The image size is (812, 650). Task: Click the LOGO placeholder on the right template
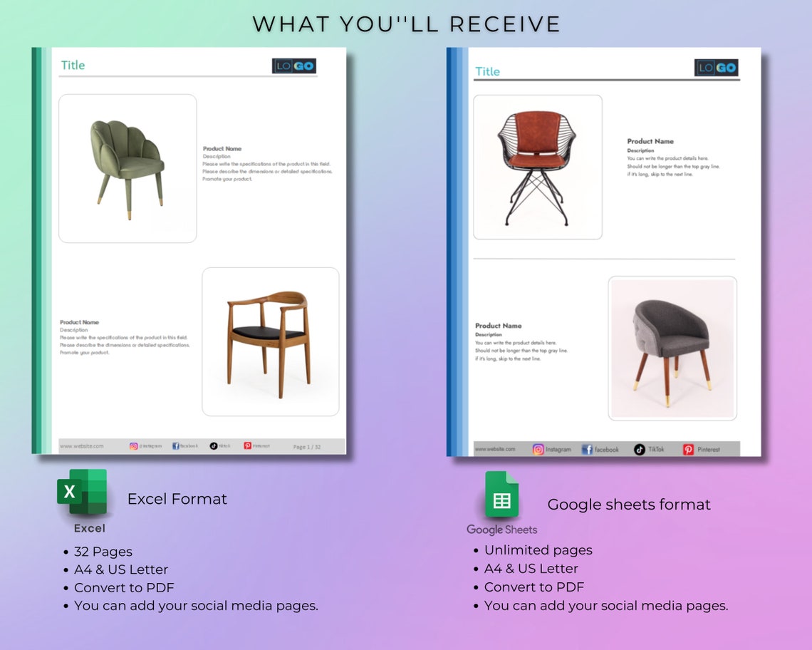(716, 68)
